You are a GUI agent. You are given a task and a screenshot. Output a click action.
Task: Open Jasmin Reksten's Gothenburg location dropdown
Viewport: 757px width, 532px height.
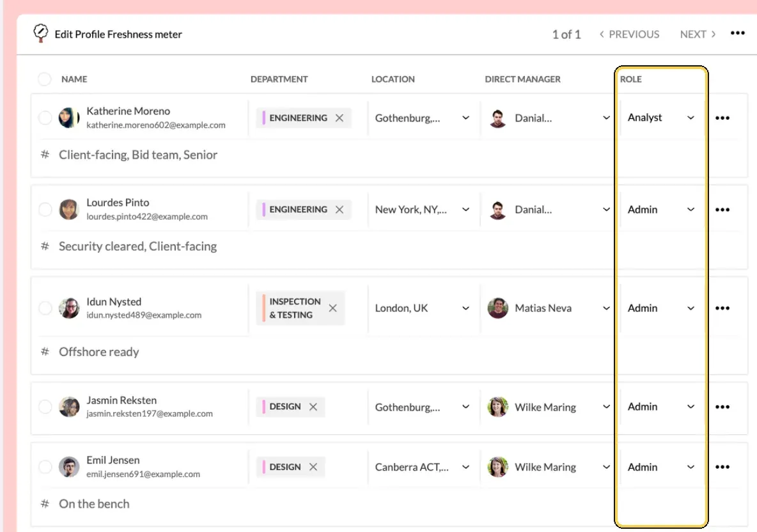(x=423, y=407)
